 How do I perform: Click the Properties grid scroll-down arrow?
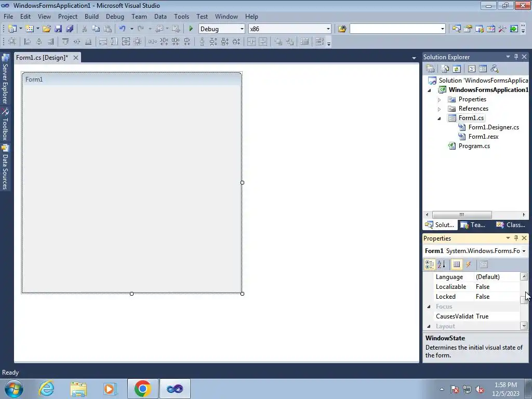tap(524, 326)
